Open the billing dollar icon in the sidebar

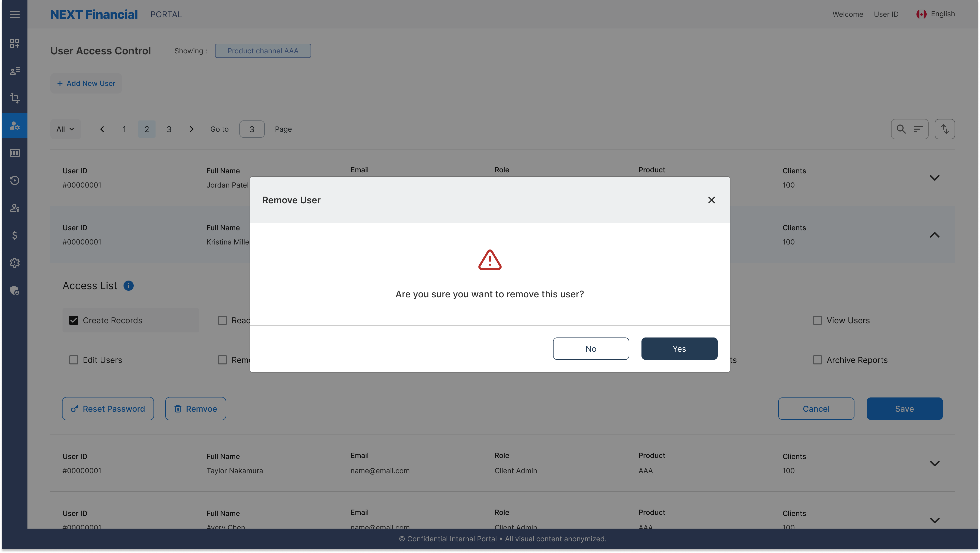click(x=14, y=235)
